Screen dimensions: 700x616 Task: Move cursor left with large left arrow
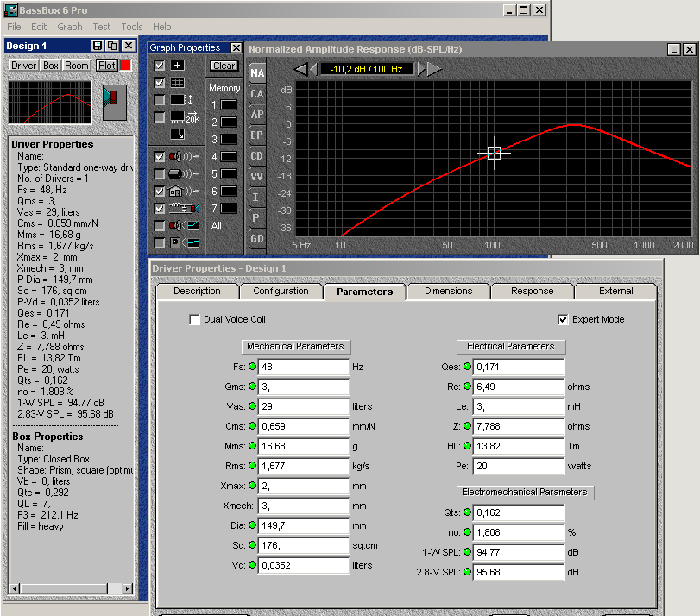(x=300, y=69)
